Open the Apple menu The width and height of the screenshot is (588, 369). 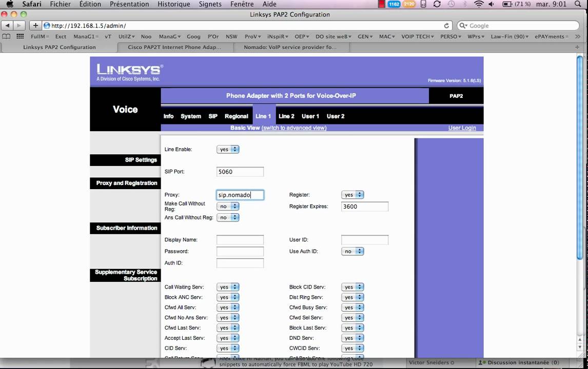click(x=10, y=4)
